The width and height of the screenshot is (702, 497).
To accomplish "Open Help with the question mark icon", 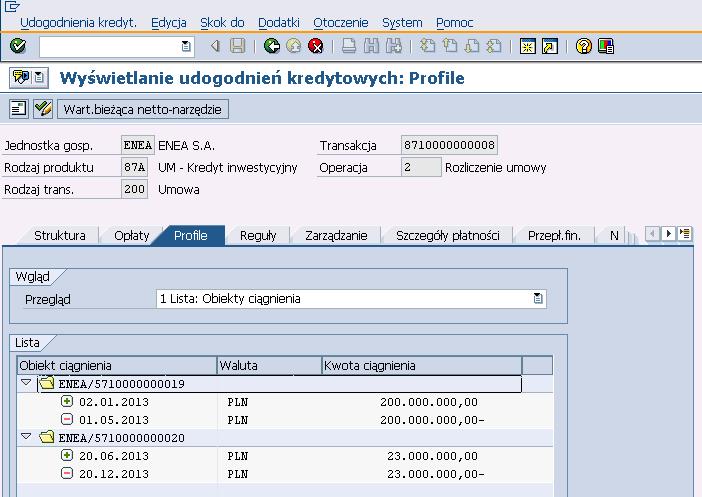I will click(584, 46).
